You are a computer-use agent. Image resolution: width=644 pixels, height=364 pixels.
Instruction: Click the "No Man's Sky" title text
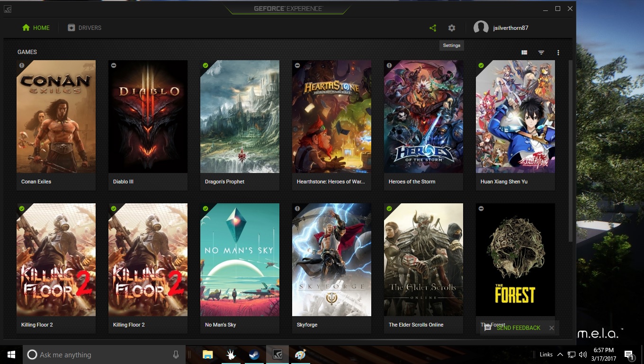point(220,325)
